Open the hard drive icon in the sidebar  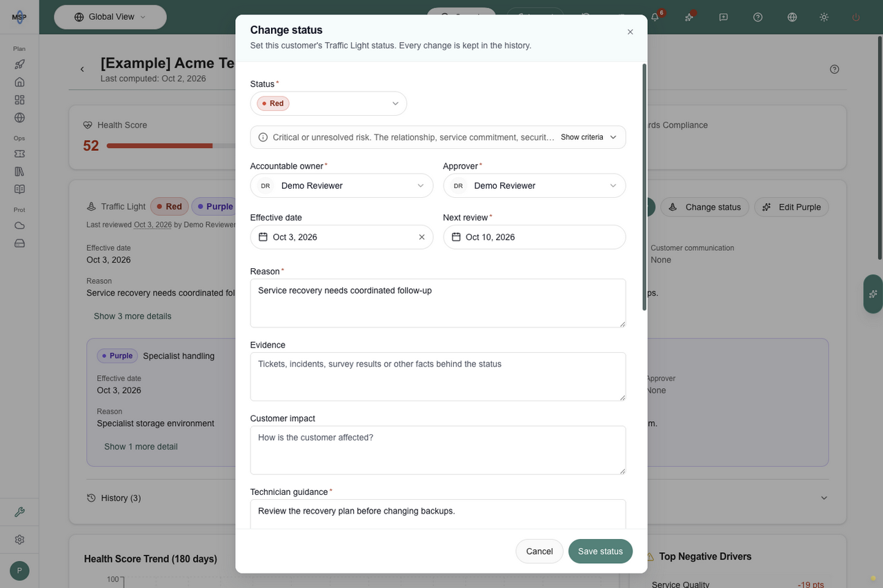pos(19,243)
